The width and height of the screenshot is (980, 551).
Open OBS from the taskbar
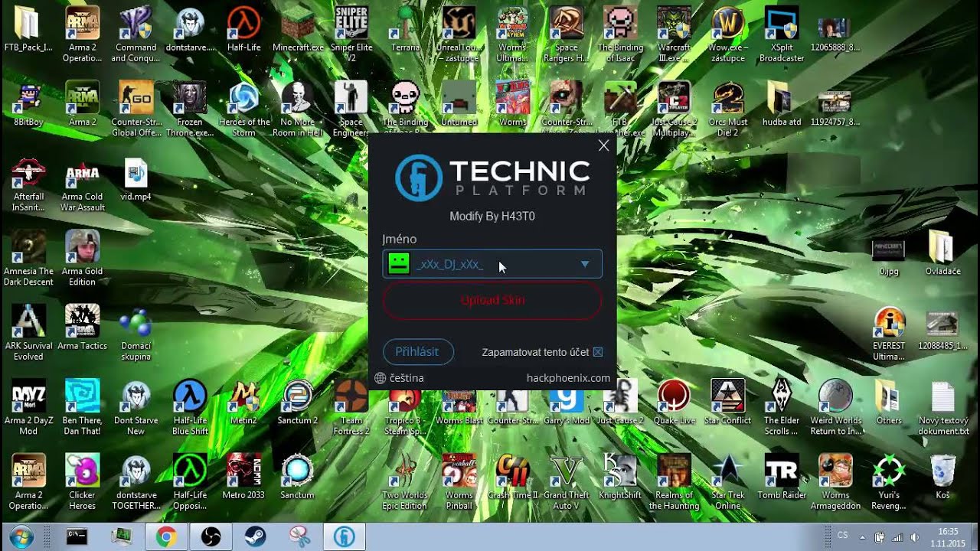[211, 536]
